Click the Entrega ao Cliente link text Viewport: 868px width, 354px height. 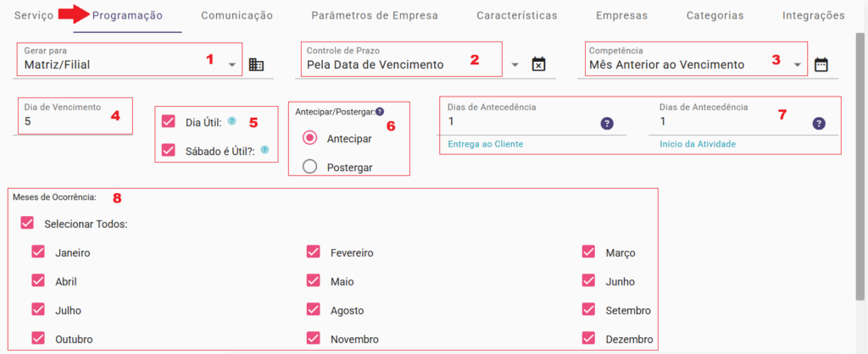pyautogui.click(x=486, y=144)
